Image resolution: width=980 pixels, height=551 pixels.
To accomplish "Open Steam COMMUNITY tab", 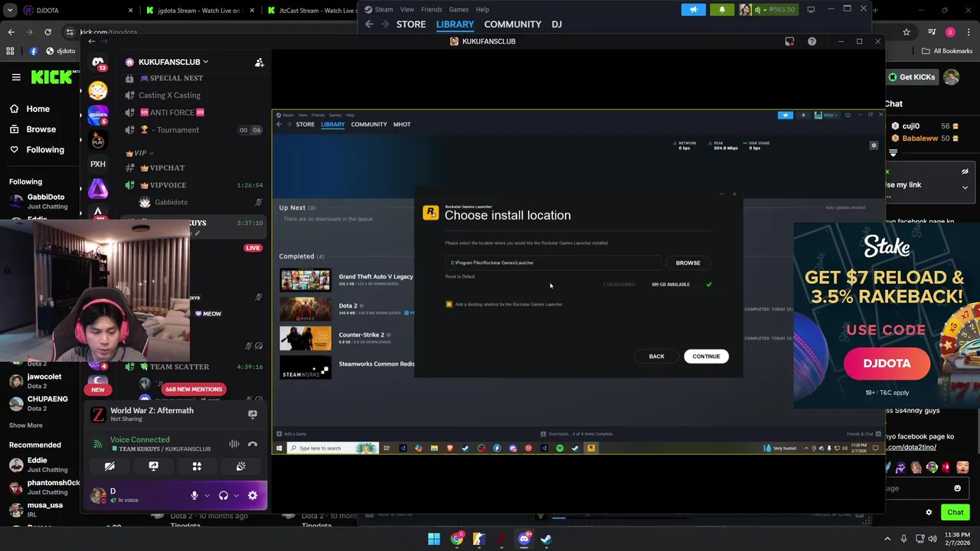I will pos(513,24).
